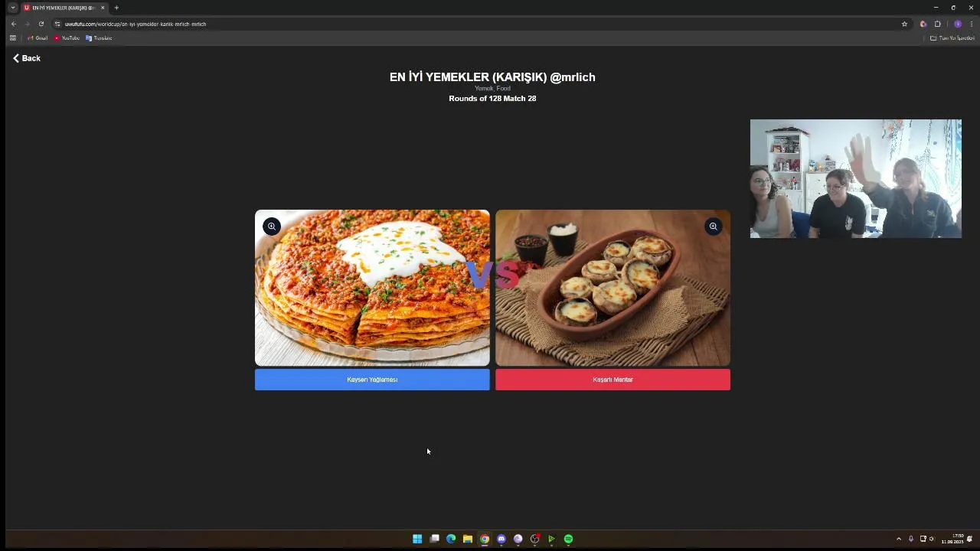
Task: Vote for Kayseri Yağlaması blue button
Action: coord(372,380)
